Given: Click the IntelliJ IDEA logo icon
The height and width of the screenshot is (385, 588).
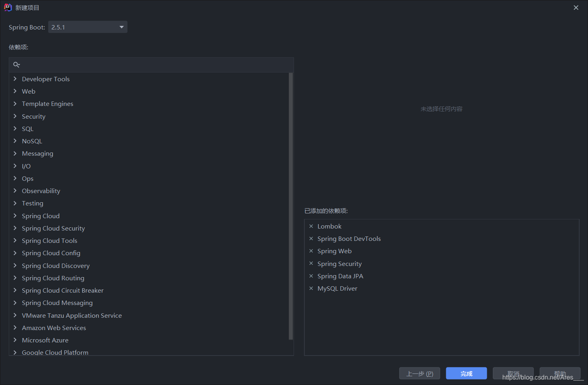Looking at the screenshot, I should [x=8, y=8].
